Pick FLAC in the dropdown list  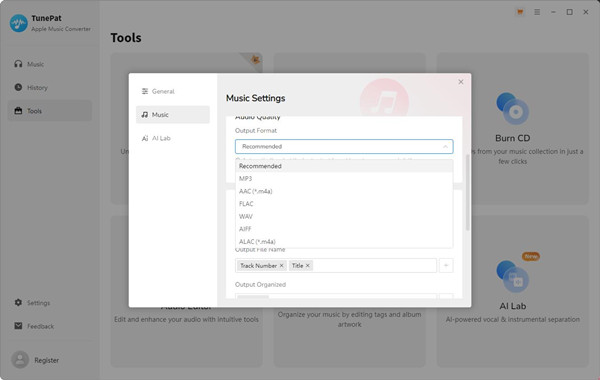(x=344, y=204)
